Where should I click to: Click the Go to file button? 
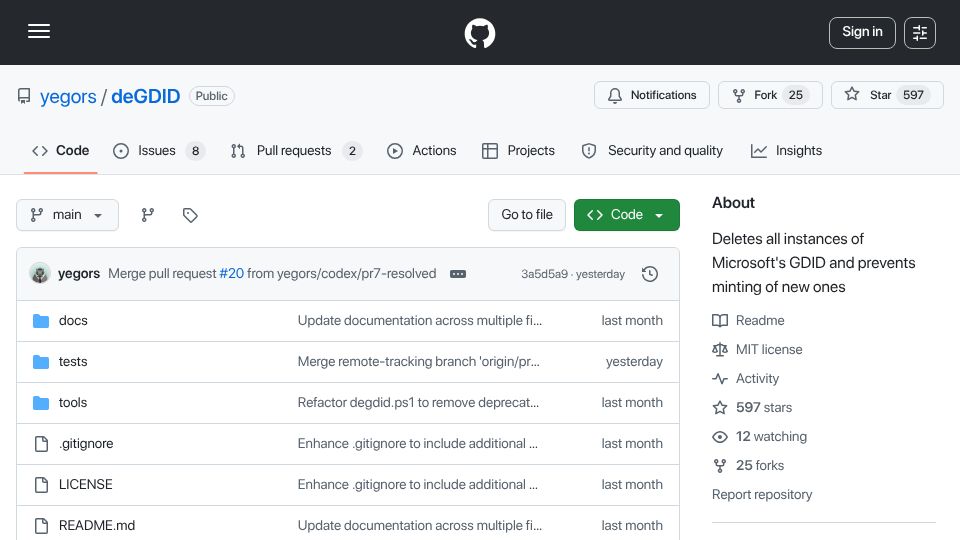527,215
